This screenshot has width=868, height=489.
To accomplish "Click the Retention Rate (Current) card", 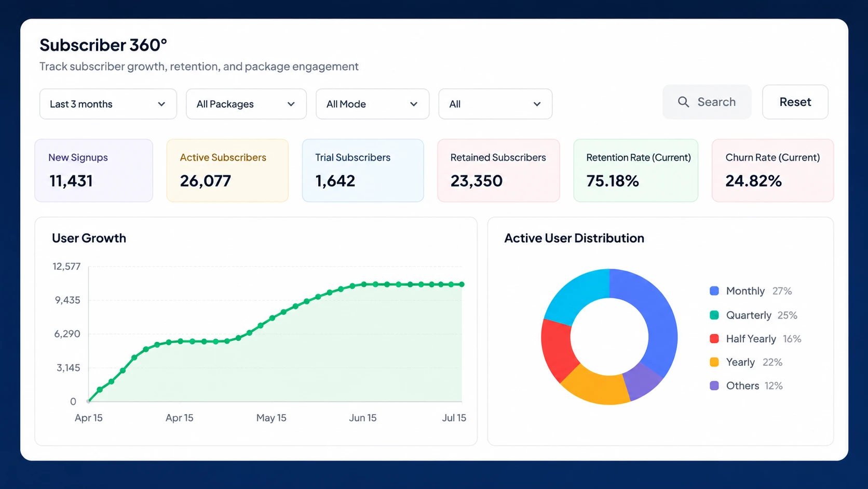I will pyautogui.click(x=635, y=170).
